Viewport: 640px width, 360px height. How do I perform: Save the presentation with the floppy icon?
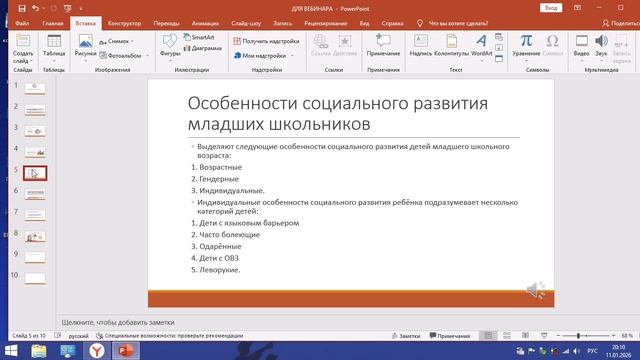pos(22,8)
